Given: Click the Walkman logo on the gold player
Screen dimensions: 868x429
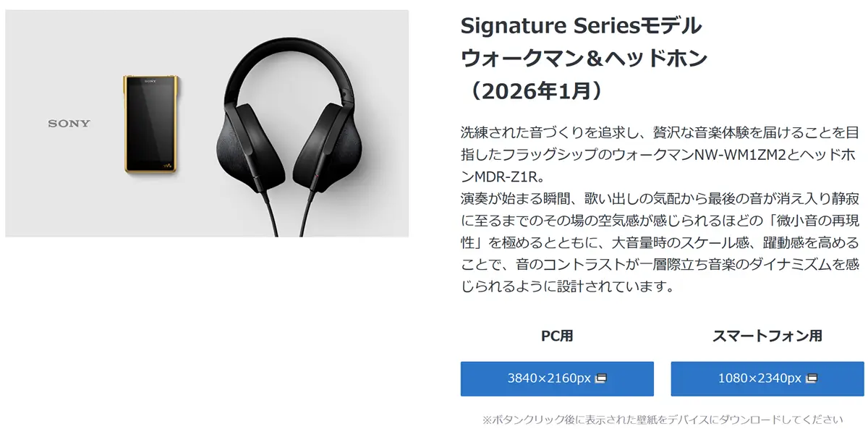Looking at the screenshot, I should (166, 166).
